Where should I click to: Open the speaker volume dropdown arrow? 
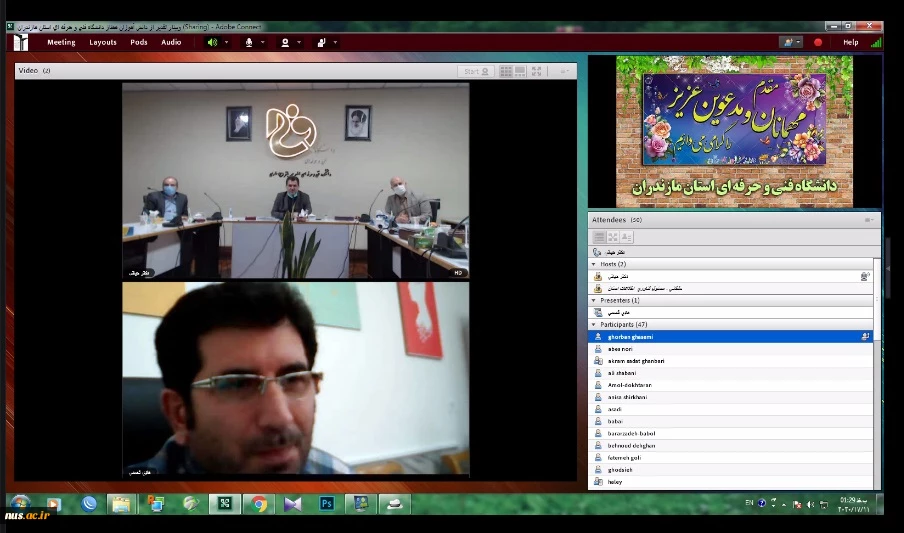[226, 42]
